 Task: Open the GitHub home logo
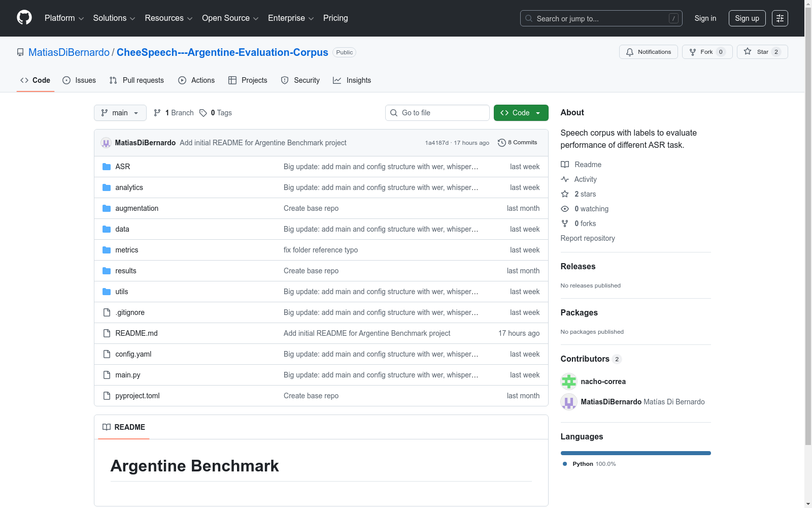click(x=24, y=18)
